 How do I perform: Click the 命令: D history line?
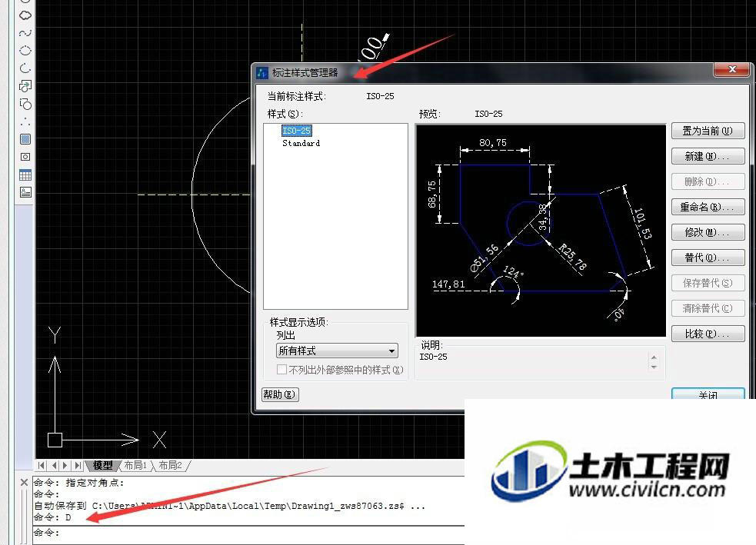[x=52, y=517]
